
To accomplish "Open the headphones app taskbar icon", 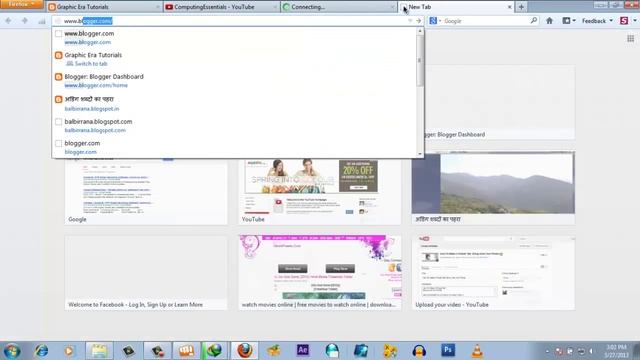I will (x=419, y=351).
